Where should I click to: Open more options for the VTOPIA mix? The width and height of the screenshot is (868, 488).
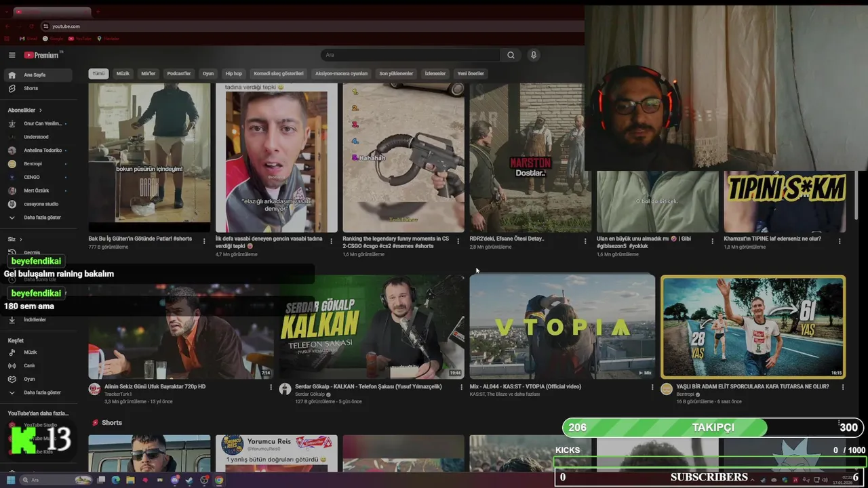(652, 388)
